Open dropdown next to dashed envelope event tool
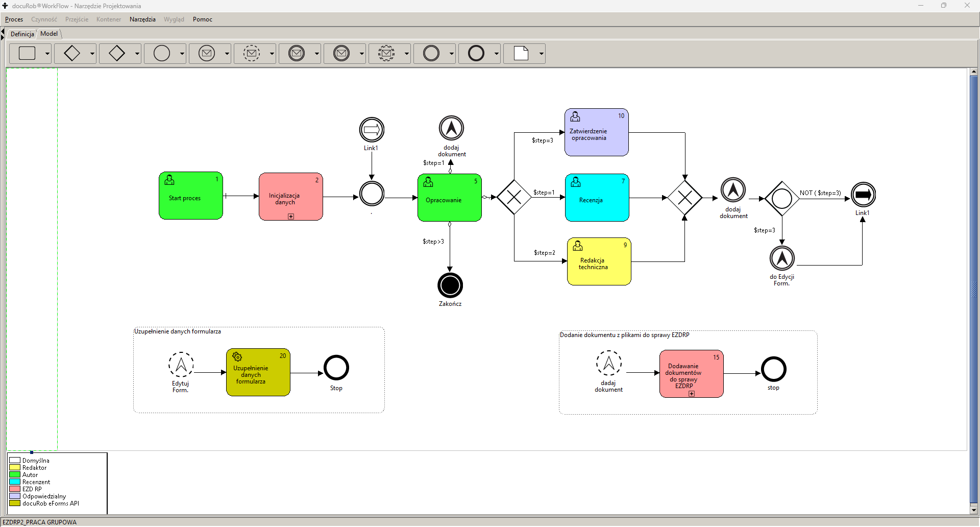This screenshot has width=980, height=527. pos(272,53)
